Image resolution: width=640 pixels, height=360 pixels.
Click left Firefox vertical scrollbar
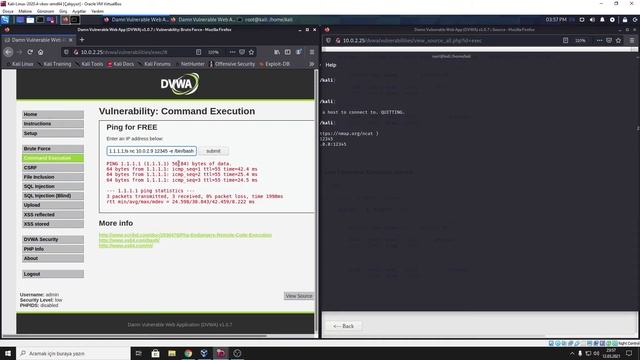click(x=316, y=200)
